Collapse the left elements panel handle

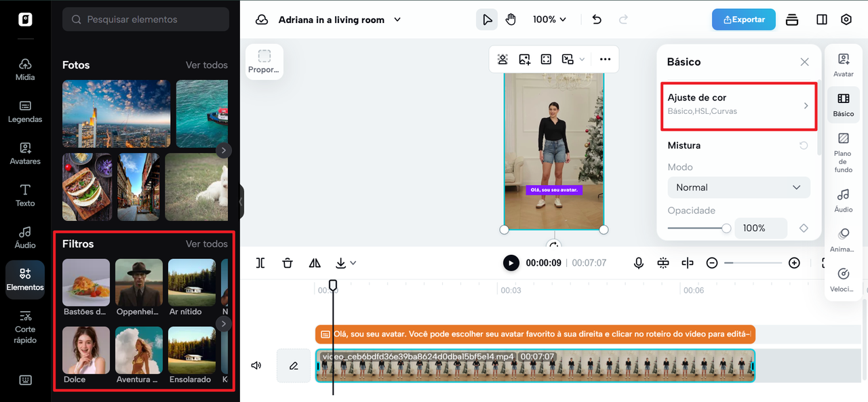(241, 201)
